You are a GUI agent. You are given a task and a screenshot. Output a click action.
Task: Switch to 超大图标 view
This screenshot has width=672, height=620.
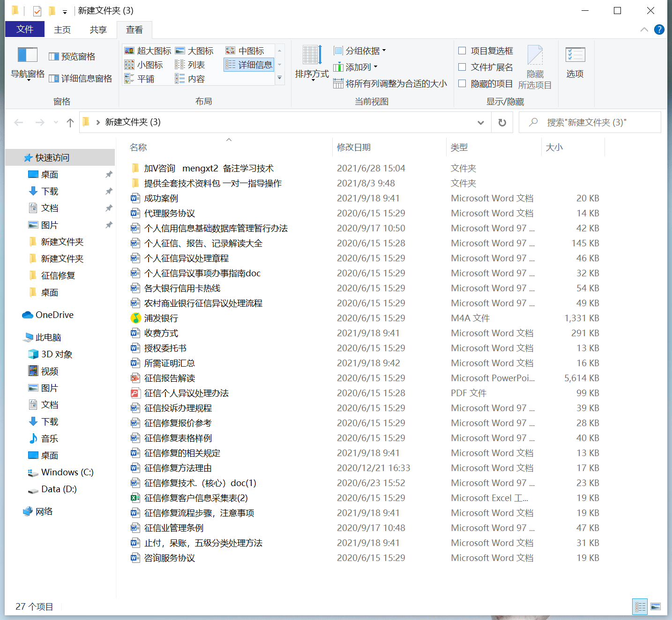click(148, 50)
